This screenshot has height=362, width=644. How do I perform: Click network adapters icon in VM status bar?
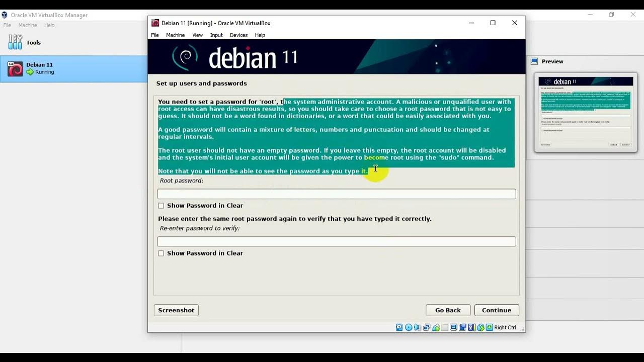tap(427, 327)
